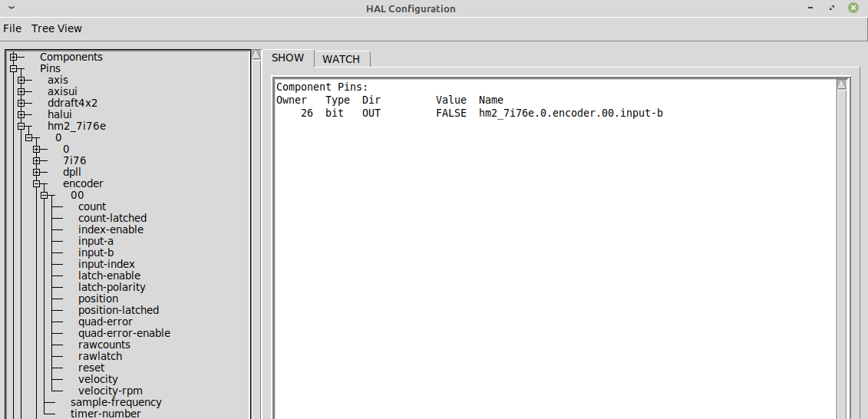This screenshot has width=868, height=419.
Task: Select the latch-polarity pin
Action: (112, 287)
